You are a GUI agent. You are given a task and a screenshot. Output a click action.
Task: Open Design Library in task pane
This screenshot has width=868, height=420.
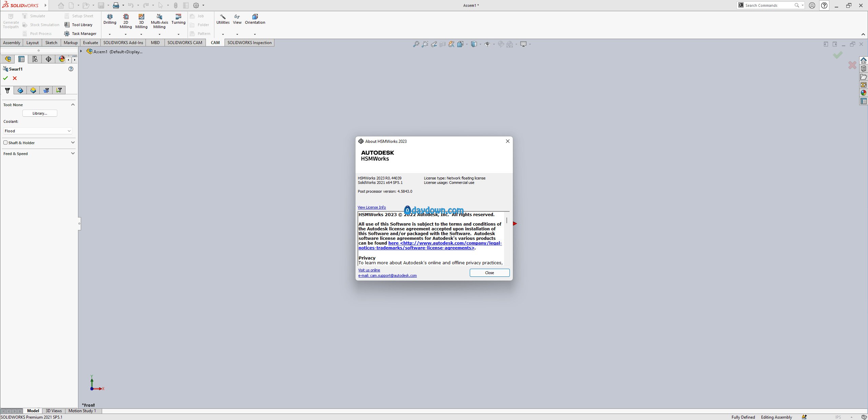click(864, 69)
